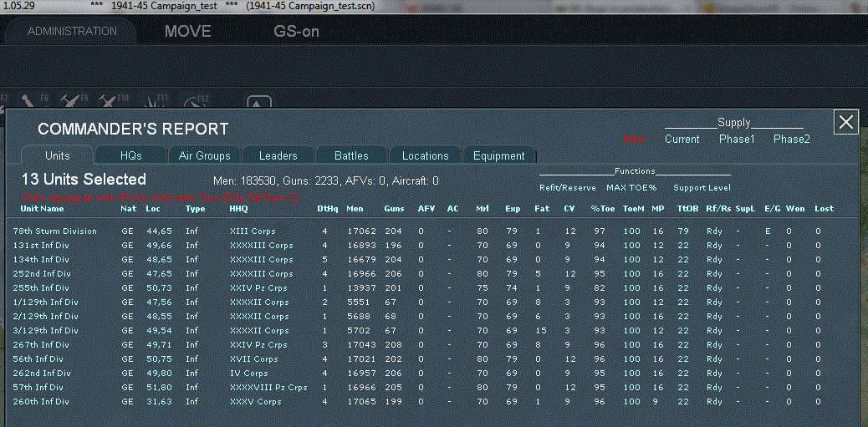Select the 78th Sturm Division unit

[55, 231]
